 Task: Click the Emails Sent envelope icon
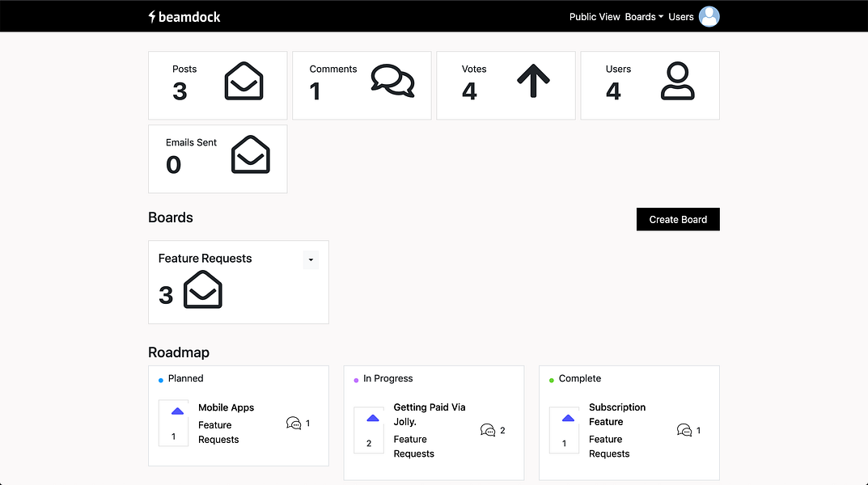250,154
